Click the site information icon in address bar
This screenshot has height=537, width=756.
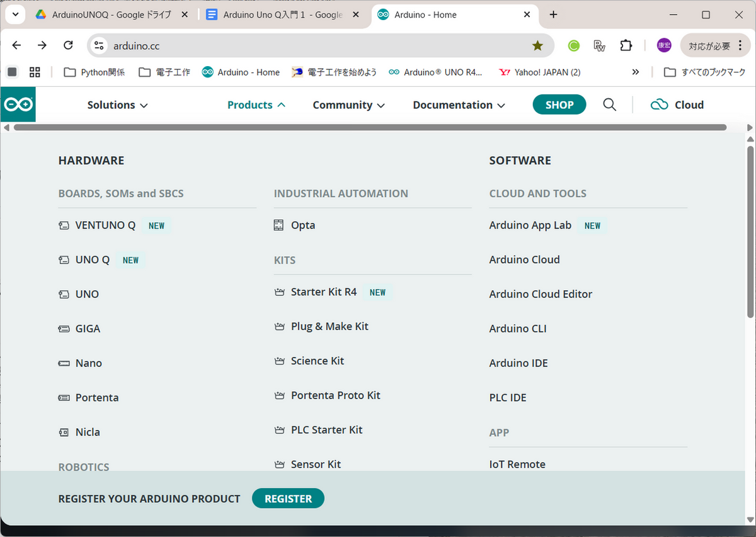(x=99, y=45)
